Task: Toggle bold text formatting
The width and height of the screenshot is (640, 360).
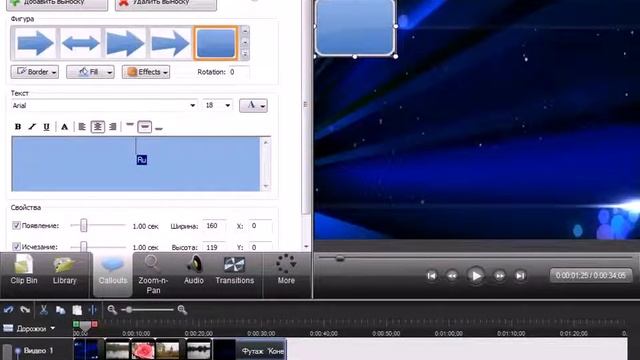Action: point(18,127)
